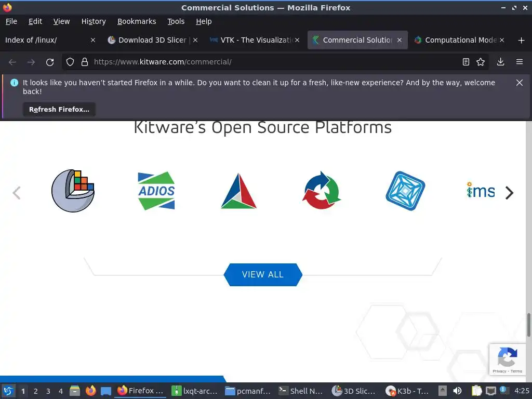Screen dimensions: 532x399
Task: Switch to pcmanfm taskbar window
Action: pos(248,391)
